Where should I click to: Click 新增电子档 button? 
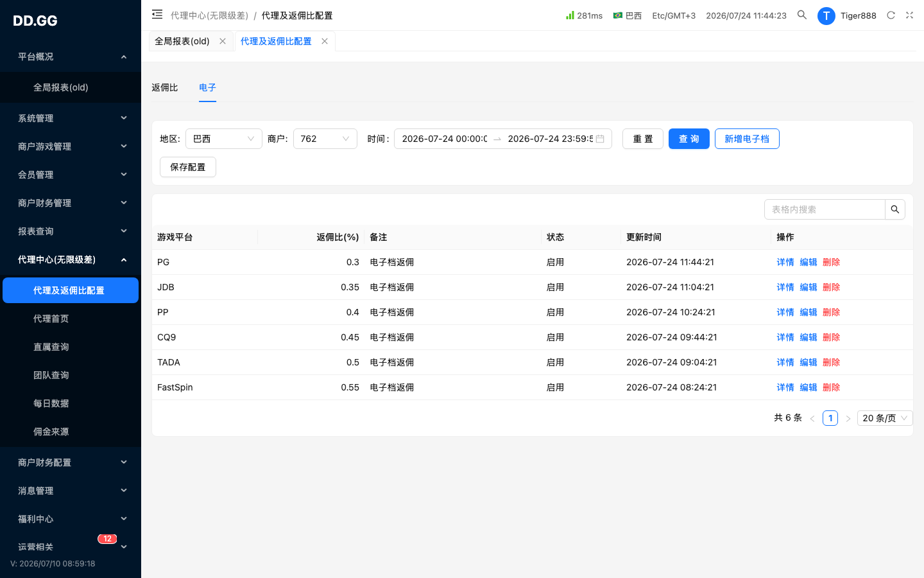coord(747,139)
